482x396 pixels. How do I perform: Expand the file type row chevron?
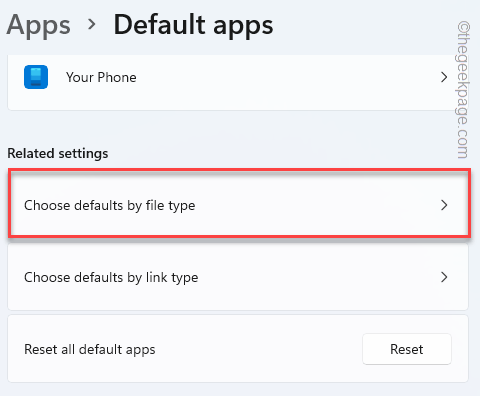[x=444, y=205]
